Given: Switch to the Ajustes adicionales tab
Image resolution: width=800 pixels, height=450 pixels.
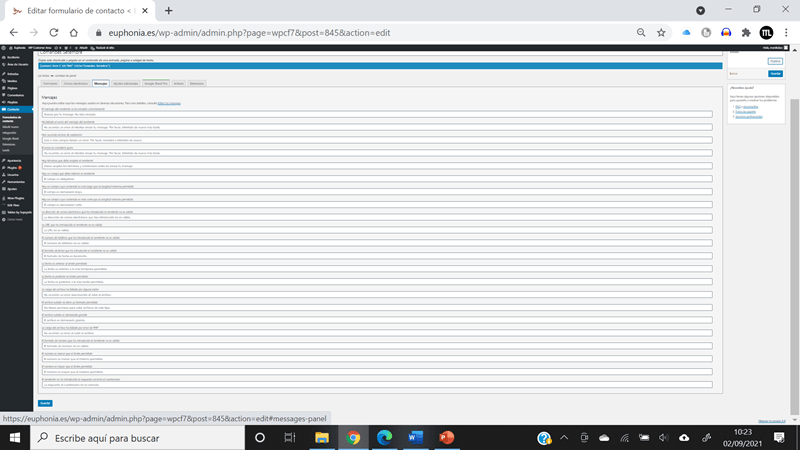Looking at the screenshot, I should pyautogui.click(x=126, y=84).
